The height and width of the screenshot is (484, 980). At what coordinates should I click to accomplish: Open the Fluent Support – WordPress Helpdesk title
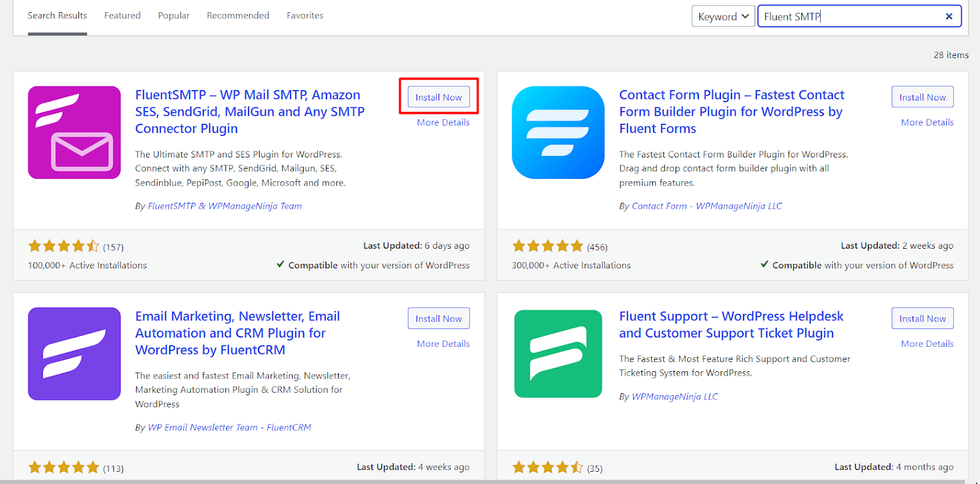[x=731, y=325]
